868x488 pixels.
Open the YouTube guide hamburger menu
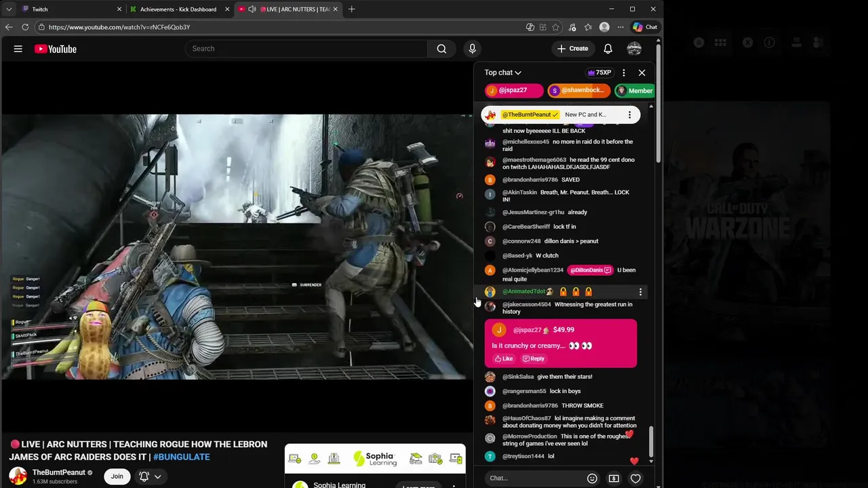(18, 49)
